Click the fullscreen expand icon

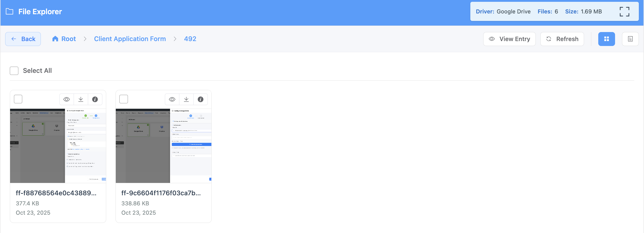(x=624, y=12)
